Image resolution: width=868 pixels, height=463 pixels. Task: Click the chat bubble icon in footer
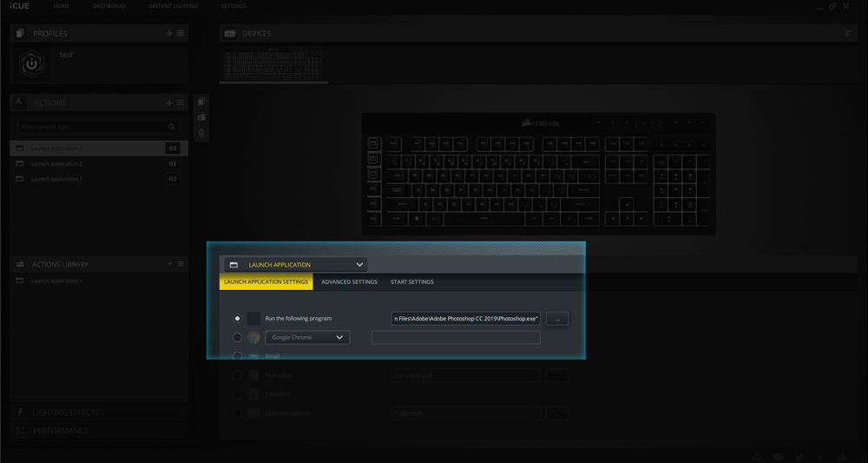[x=778, y=457]
